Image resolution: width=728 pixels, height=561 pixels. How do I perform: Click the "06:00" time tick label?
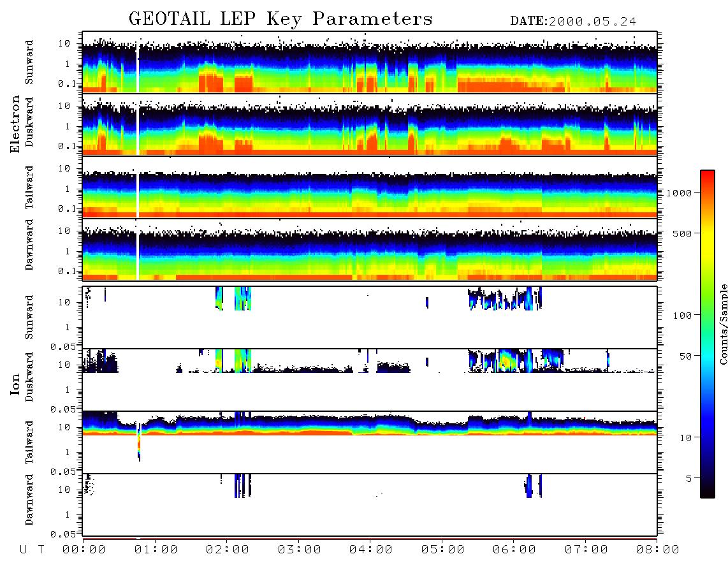pos(514,550)
